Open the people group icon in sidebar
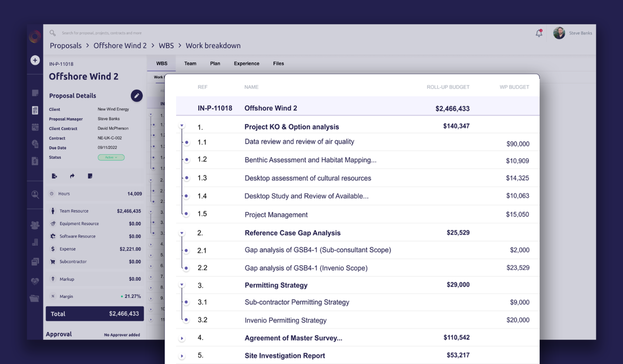623x364 pixels. click(x=35, y=225)
